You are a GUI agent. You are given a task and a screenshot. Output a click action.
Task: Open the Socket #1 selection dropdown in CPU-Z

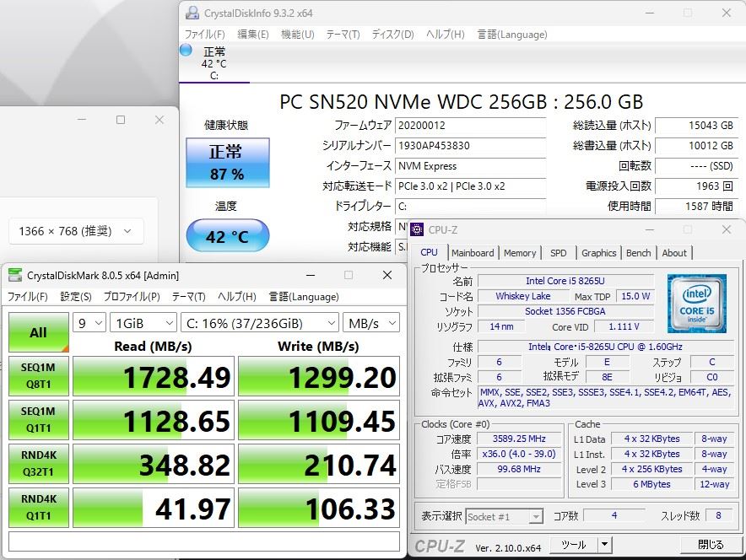[x=505, y=517]
